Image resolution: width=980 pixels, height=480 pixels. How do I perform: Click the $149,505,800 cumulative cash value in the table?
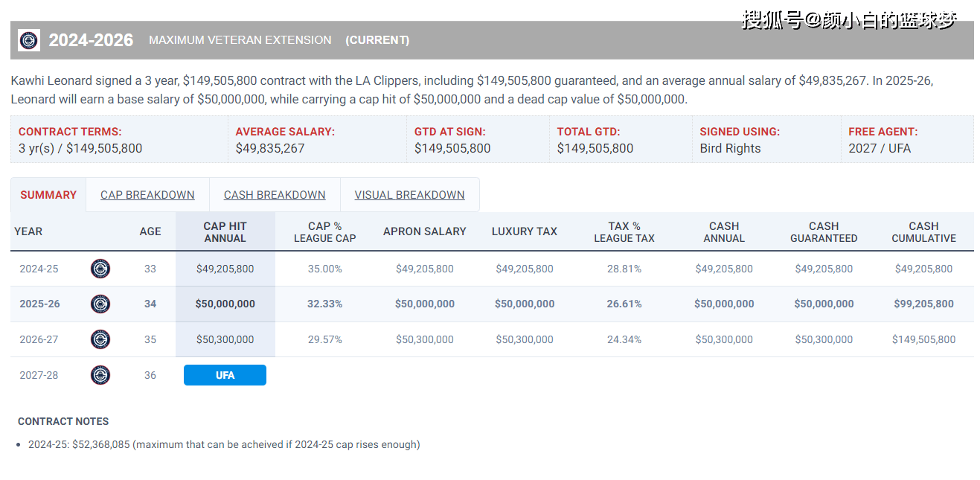click(x=923, y=339)
